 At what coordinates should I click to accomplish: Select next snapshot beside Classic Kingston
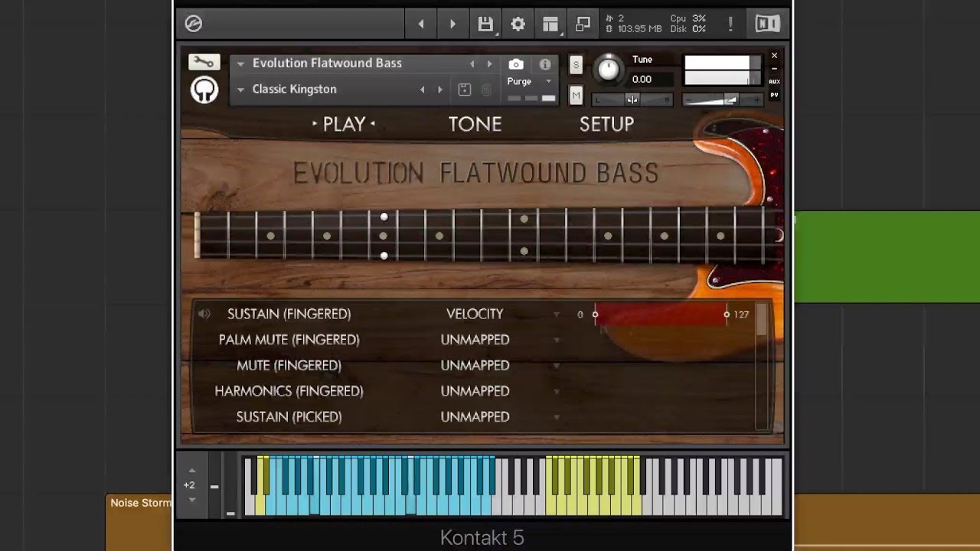point(439,90)
